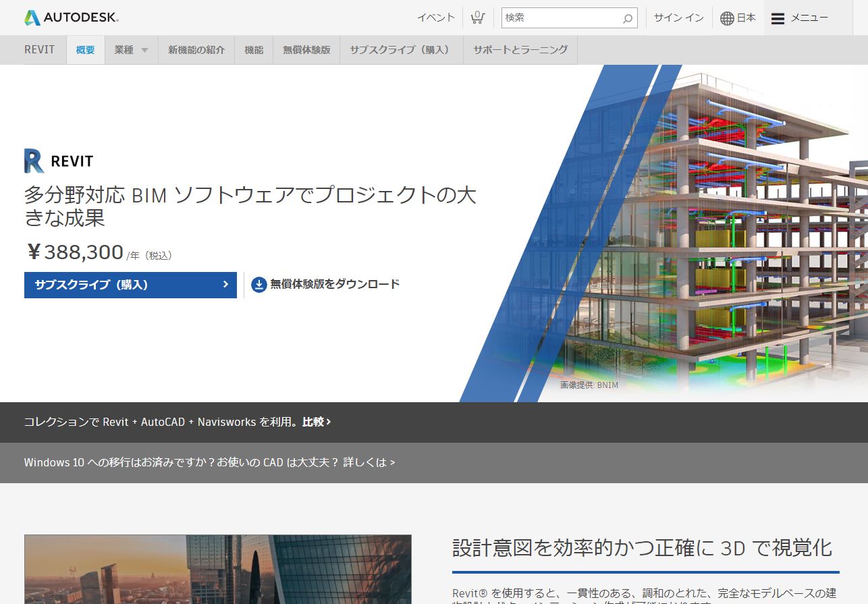Screen dimensions: 868x604
Task: Click the globe language icon
Action: [727, 18]
